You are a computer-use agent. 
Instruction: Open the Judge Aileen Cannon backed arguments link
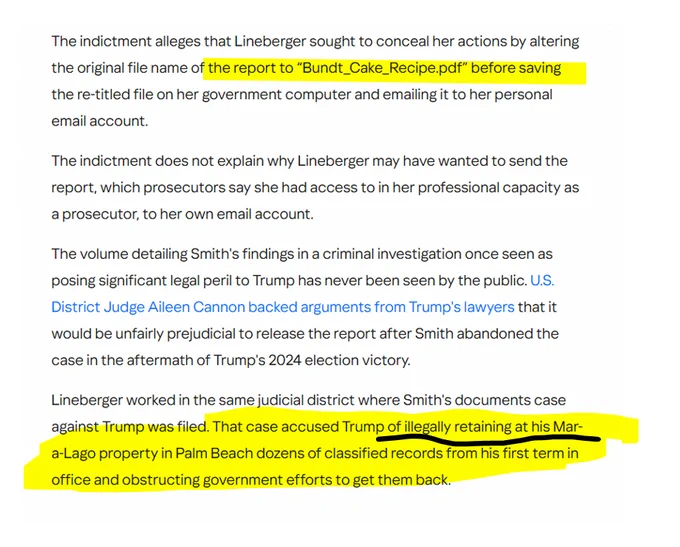(283, 307)
